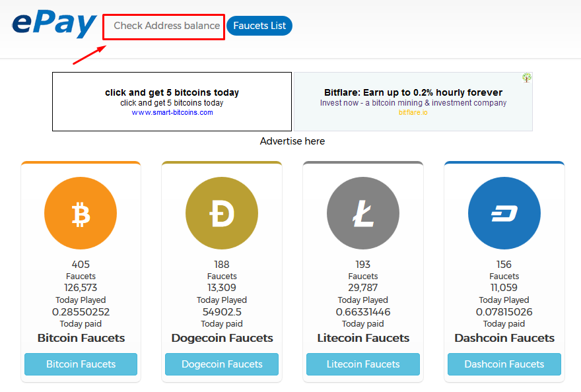Click the Litecoin Faucets button
Image resolution: width=581 pixels, height=392 pixels.
point(362,364)
